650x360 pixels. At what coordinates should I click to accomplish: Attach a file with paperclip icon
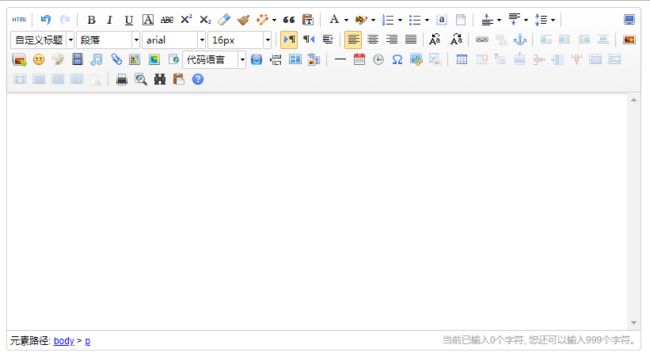coord(116,60)
